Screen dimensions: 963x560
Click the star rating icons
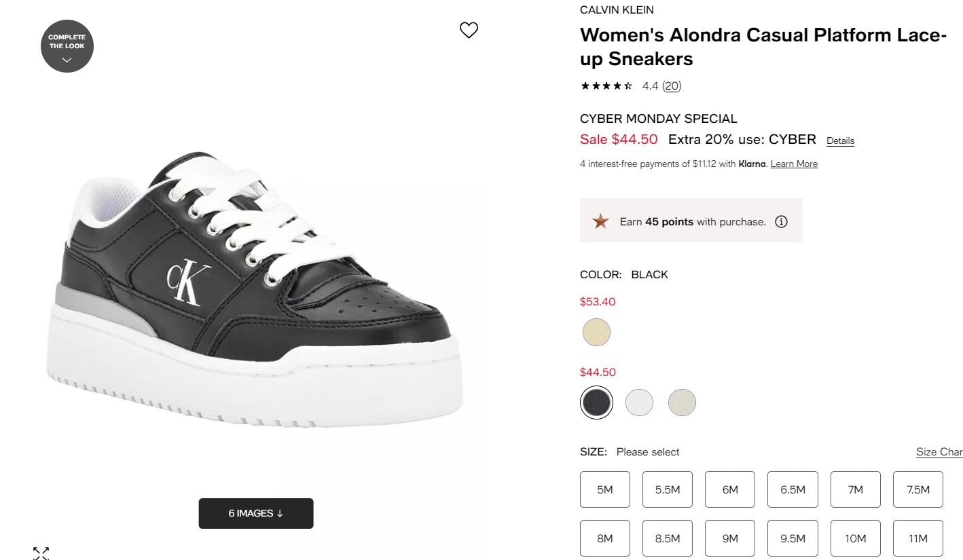[606, 86]
